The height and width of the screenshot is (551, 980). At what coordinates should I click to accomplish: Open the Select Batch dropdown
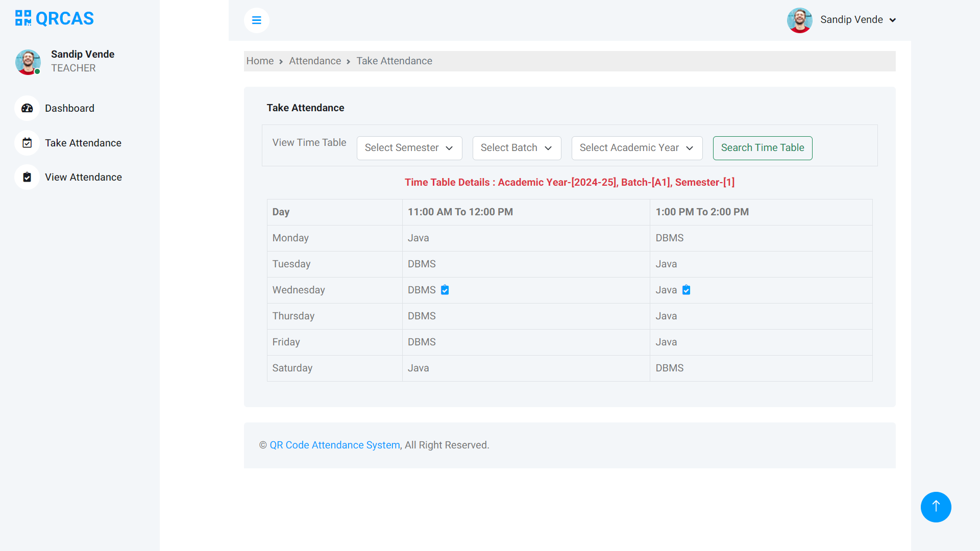[517, 148]
